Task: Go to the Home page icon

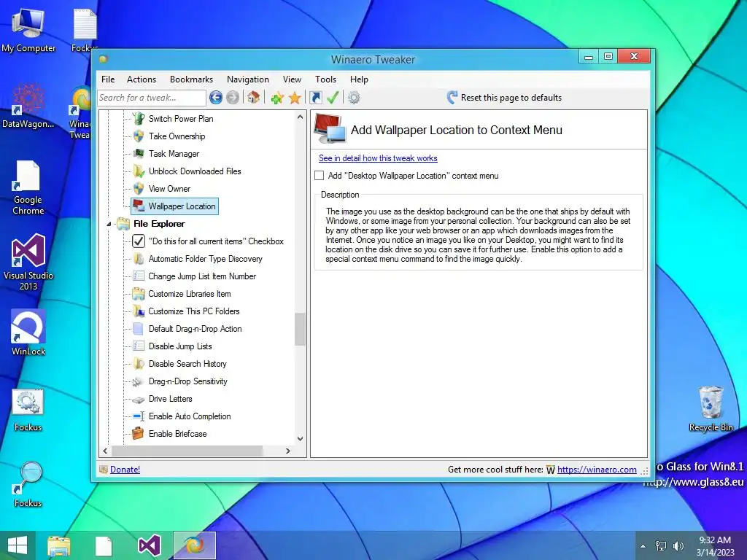Action: (253, 98)
